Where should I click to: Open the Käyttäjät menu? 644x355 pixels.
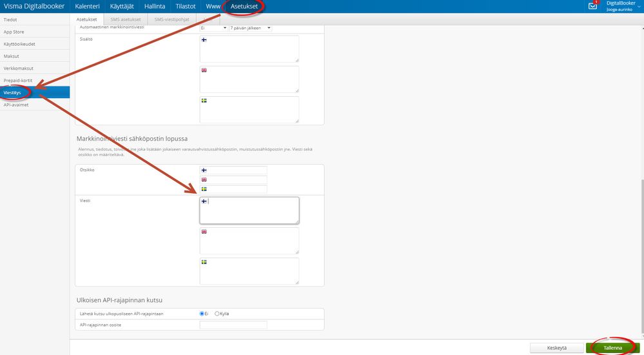click(122, 6)
